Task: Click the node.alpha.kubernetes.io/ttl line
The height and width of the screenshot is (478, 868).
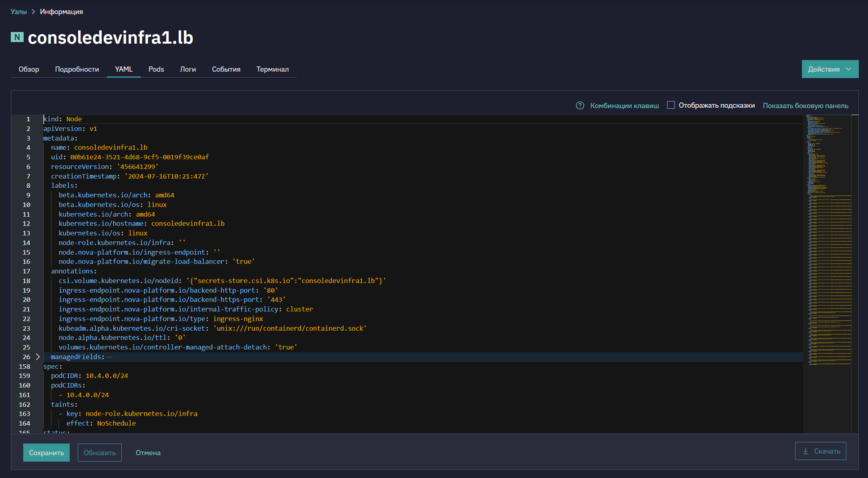Action: 122,337
